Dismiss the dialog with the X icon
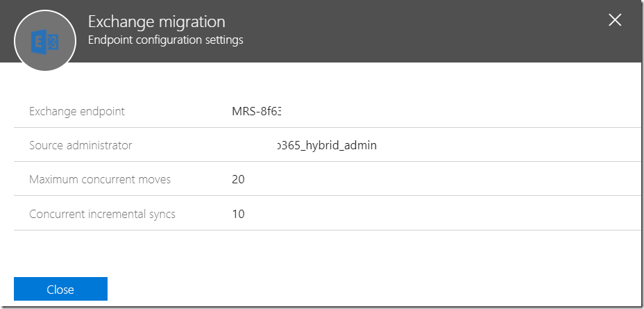This screenshot has width=644, height=309. click(615, 20)
